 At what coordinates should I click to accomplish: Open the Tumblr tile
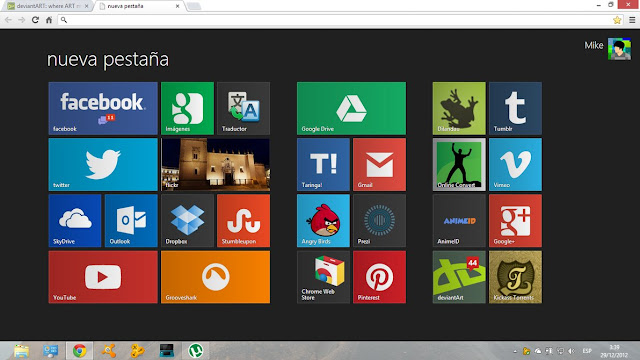click(x=516, y=108)
